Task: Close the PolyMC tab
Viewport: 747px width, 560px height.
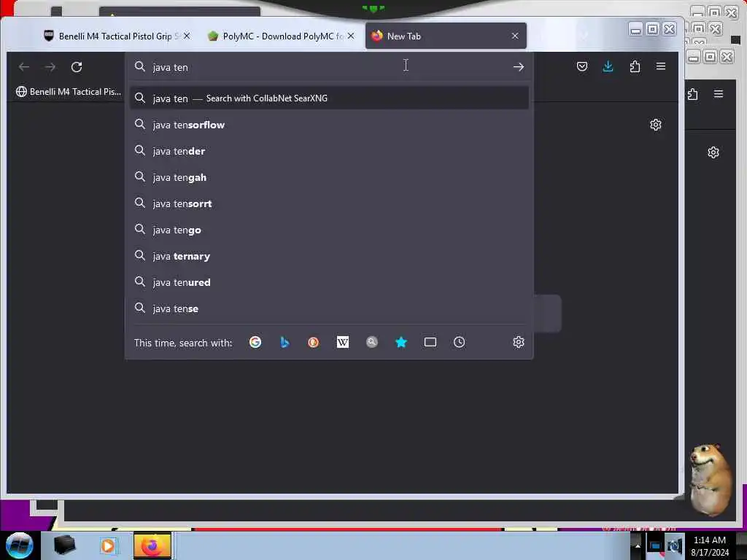Action: tap(351, 36)
